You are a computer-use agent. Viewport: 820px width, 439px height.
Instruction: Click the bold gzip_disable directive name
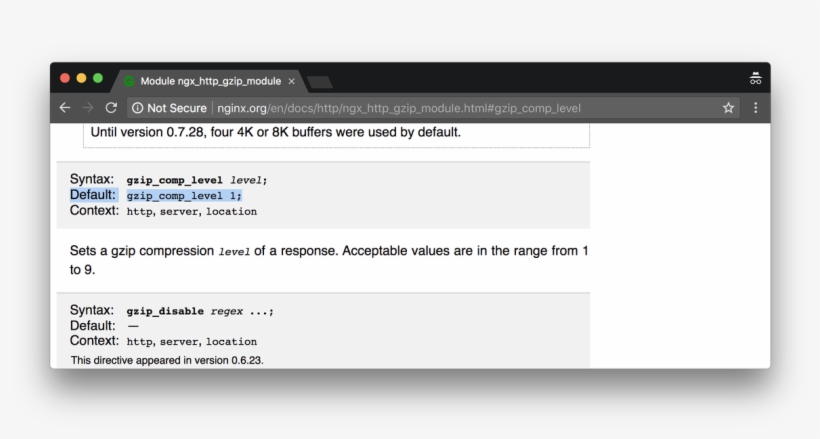click(x=164, y=311)
